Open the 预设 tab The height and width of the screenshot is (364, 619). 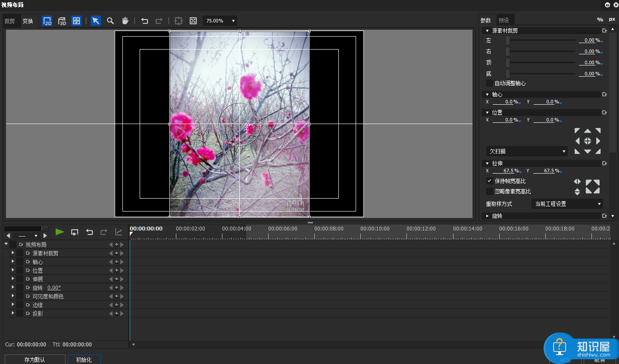coord(504,20)
